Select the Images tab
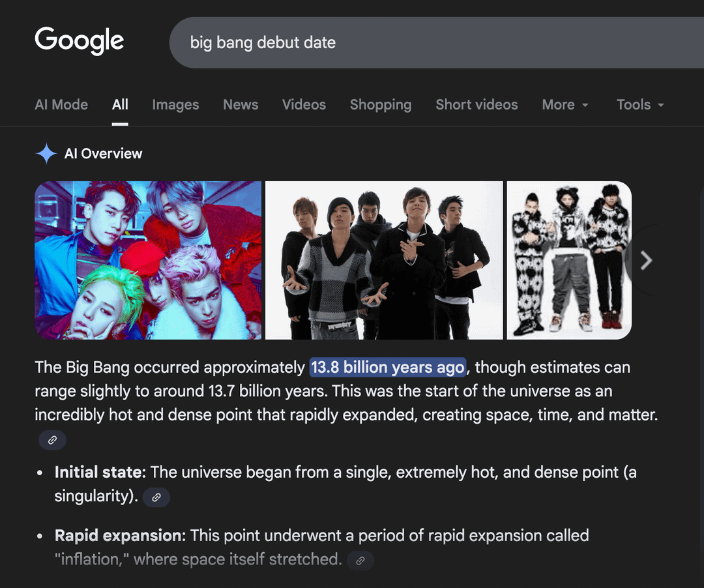This screenshot has width=704, height=588. click(x=175, y=105)
